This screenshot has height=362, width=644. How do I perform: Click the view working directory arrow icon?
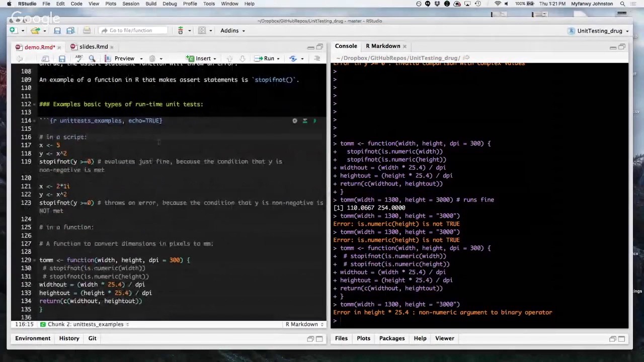point(466,58)
